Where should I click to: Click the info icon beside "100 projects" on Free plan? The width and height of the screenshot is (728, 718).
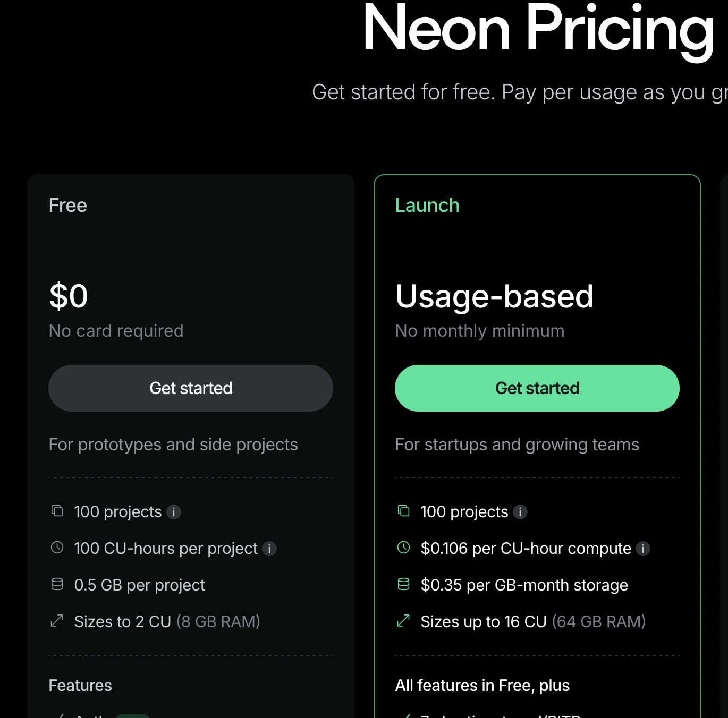pos(174,512)
